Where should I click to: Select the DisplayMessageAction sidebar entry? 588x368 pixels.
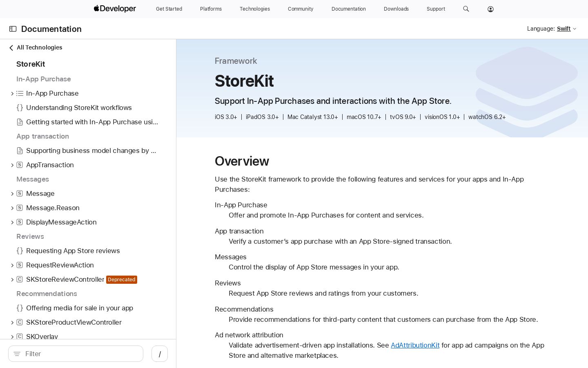pyautogui.click(x=61, y=222)
